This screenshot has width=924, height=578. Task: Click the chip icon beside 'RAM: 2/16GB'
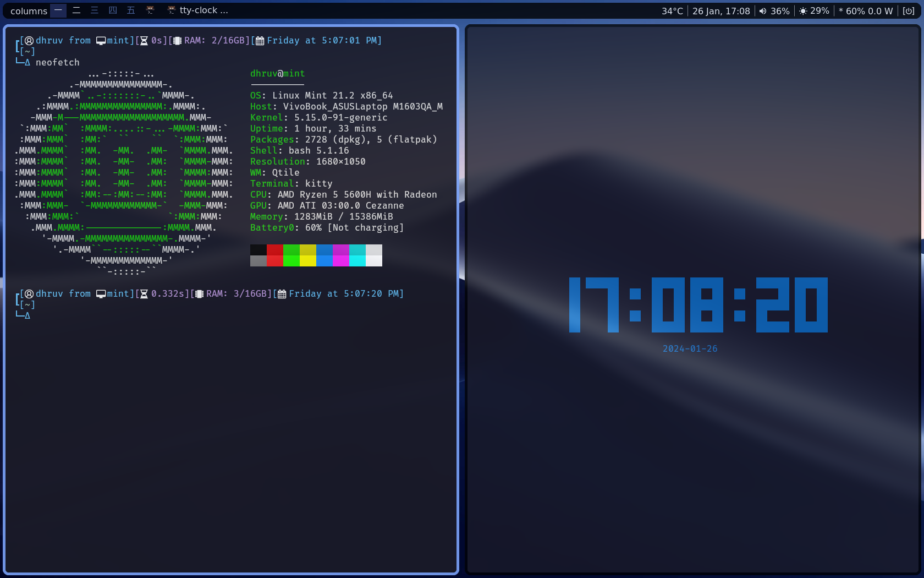coord(178,41)
